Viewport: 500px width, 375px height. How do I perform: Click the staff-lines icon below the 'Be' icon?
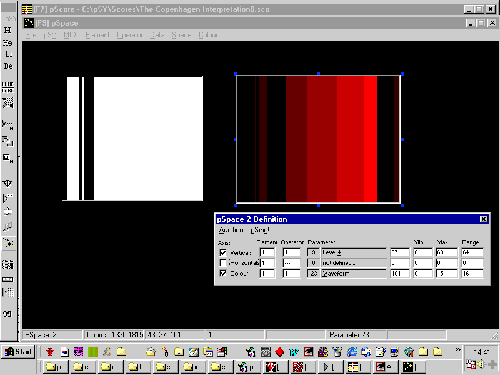click(x=8, y=87)
